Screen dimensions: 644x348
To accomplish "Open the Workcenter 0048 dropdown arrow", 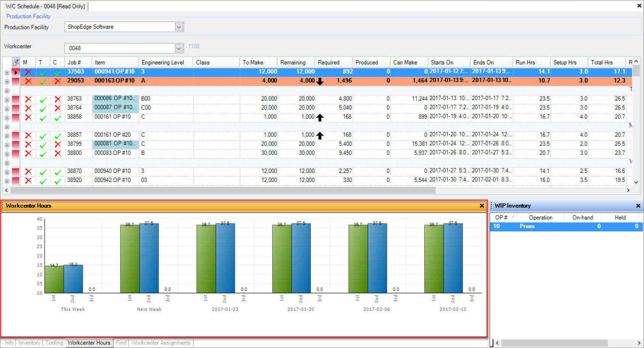I will coord(179,48).
